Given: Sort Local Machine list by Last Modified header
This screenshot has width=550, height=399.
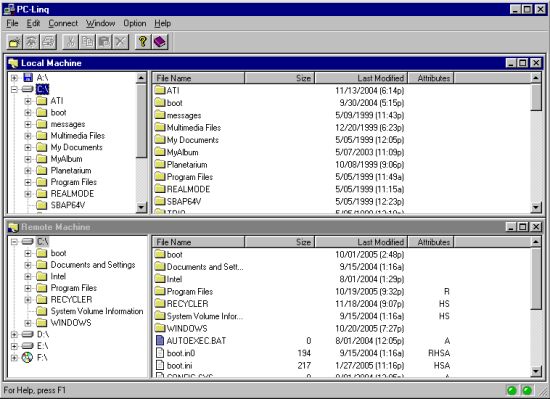Looking at the screenshot, I should point(361,78).
